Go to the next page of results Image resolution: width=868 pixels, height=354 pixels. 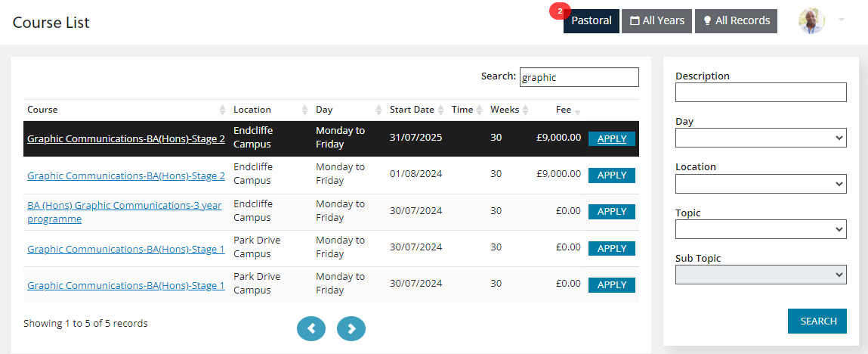[x=351, y=328]
